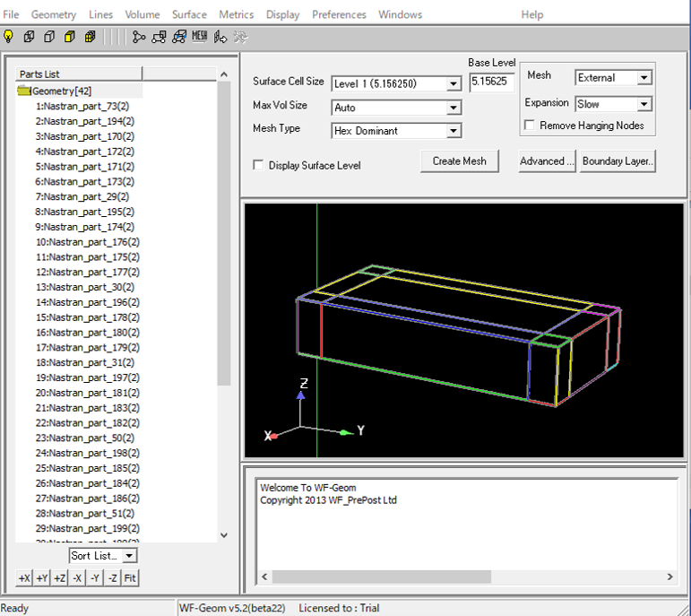This screenshot has height=616, width=691.
Task: Click the box volume with blue nodes icon
Action: [x=179, y=37]
